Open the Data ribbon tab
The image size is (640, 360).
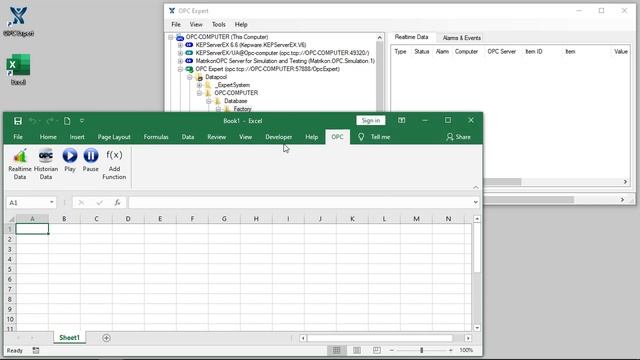point(188,137)
